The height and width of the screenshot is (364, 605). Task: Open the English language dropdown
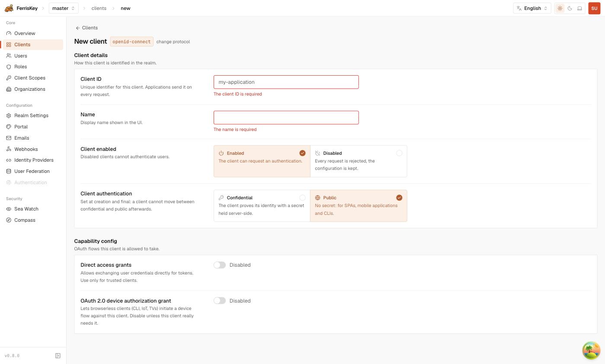point(532,8)
